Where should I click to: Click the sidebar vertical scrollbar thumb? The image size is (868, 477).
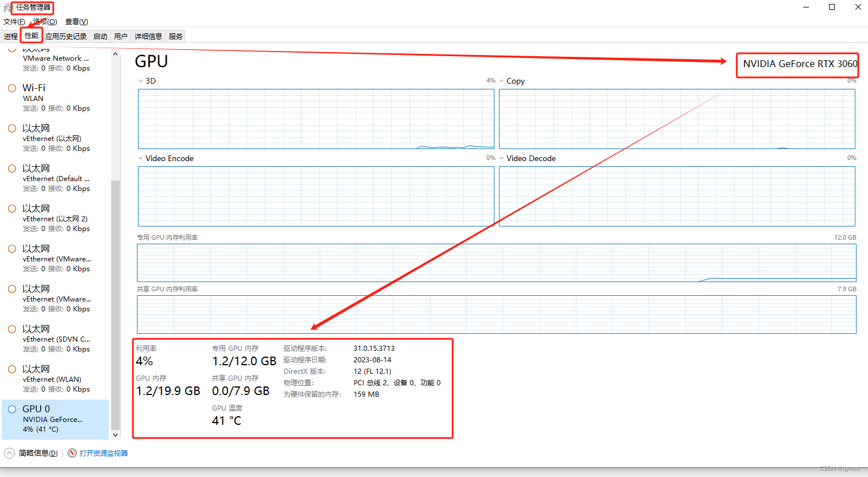point(115,305)
